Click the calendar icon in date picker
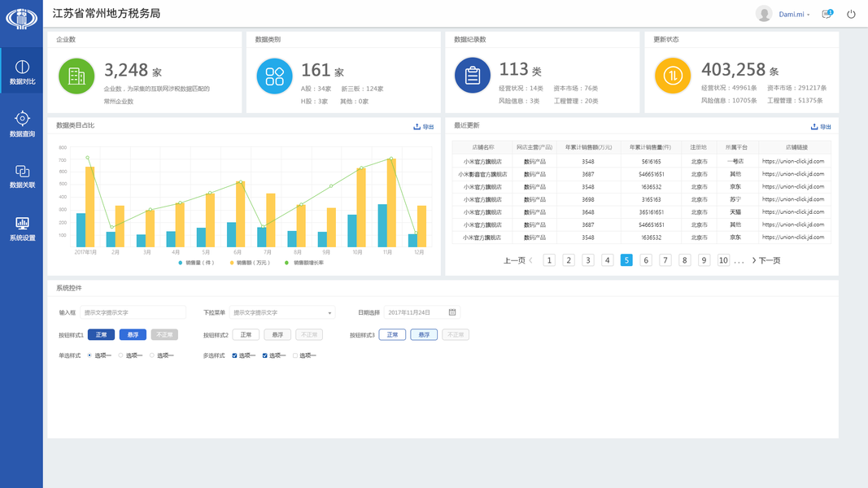This screenshot has height=488, width=868. 452,312
